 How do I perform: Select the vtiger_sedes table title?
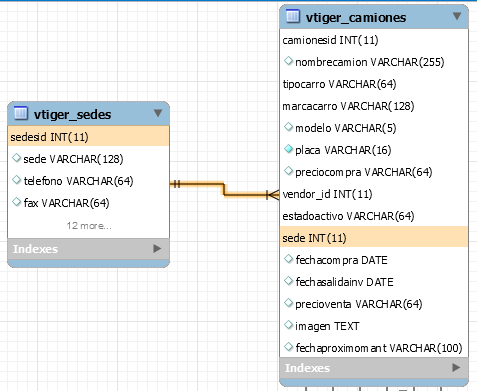click(73, 114)
